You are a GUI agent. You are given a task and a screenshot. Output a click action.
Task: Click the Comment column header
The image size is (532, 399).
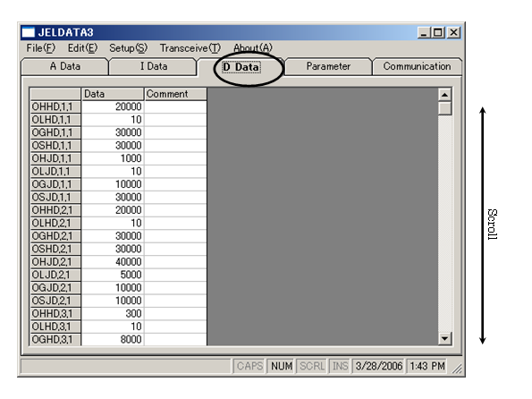point(175,94)
